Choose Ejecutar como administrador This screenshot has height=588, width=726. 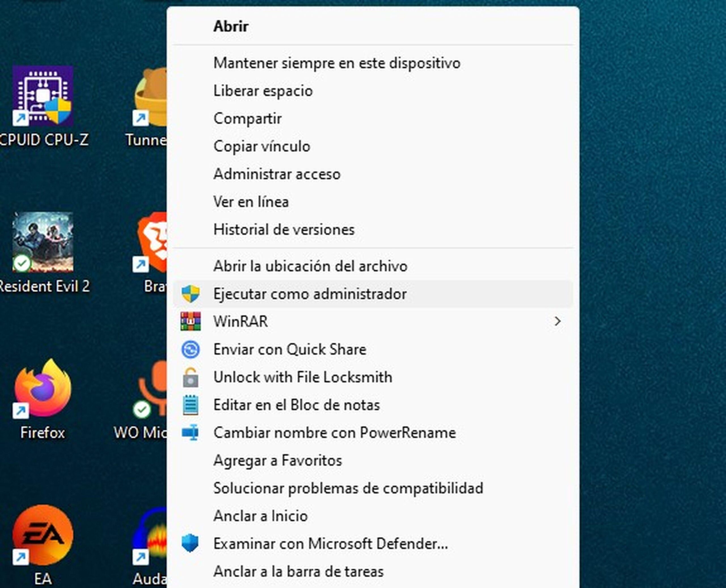point(310,294)
